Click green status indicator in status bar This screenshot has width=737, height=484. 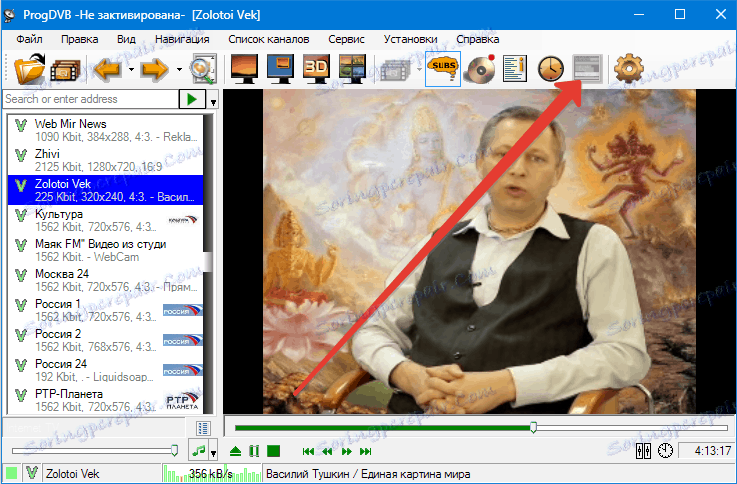pyautogui.click(x=11, y=473)
